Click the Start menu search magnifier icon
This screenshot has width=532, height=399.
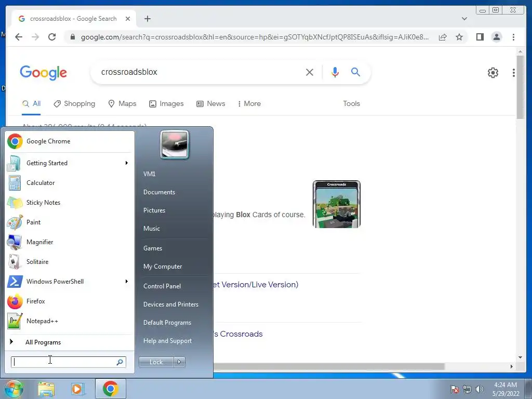120,362
